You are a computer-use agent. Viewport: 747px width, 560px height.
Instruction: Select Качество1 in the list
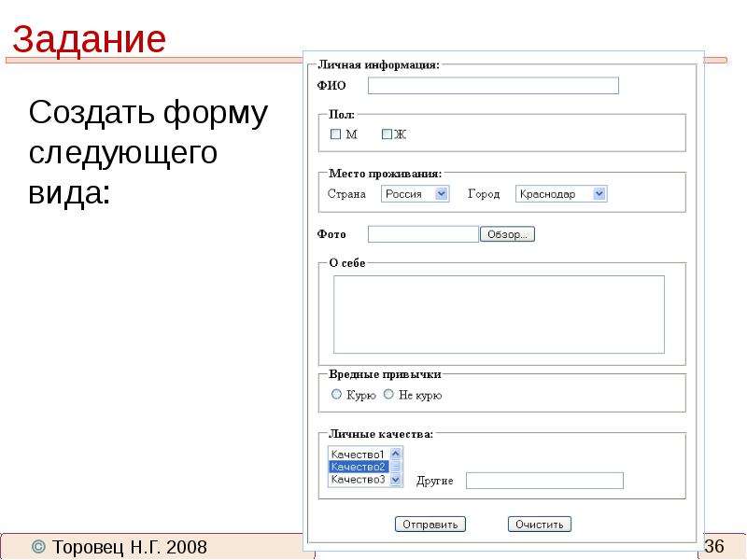click(359, 455)
